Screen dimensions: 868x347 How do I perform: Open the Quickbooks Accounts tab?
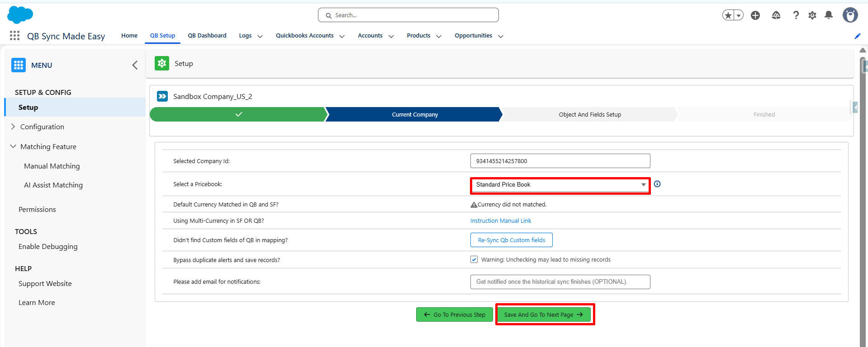(305, 36)
